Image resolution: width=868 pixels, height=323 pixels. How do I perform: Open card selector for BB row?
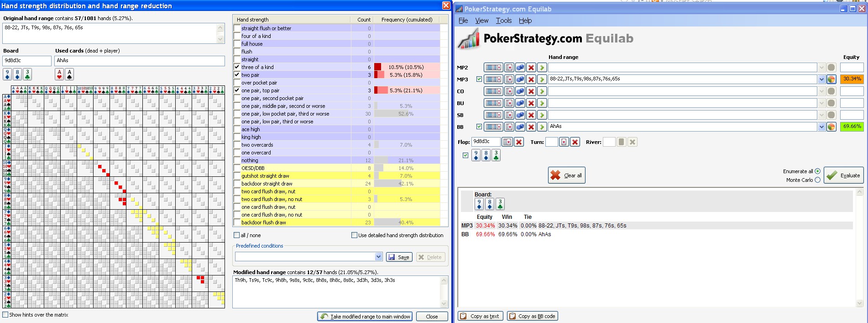click(x=509, y=127)
